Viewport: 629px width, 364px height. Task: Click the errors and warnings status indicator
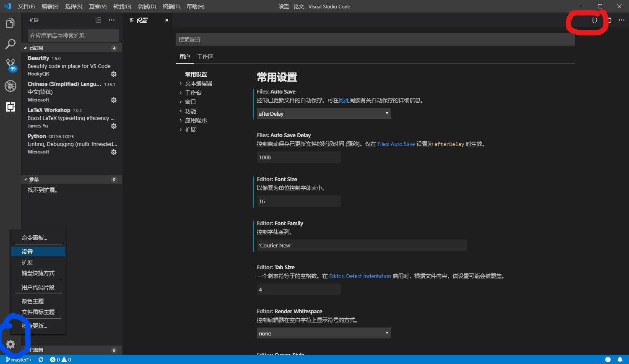(x=61, y=360)
